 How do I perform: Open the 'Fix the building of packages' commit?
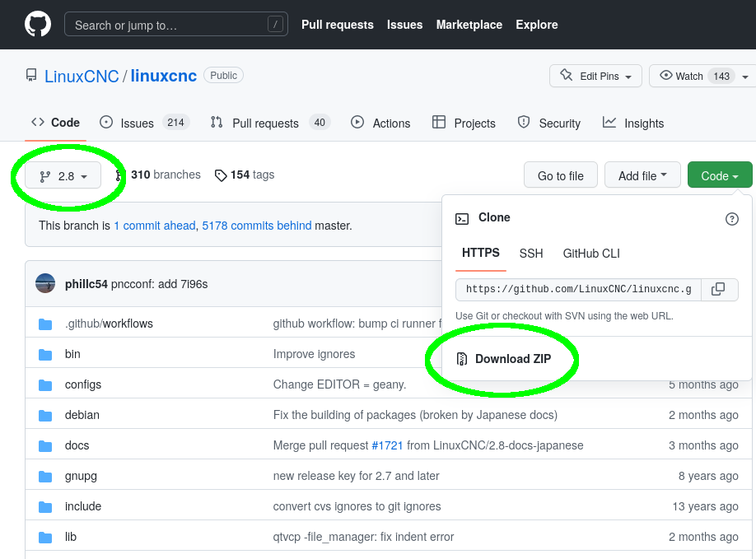pyautogui.click(x=415, y=414)
